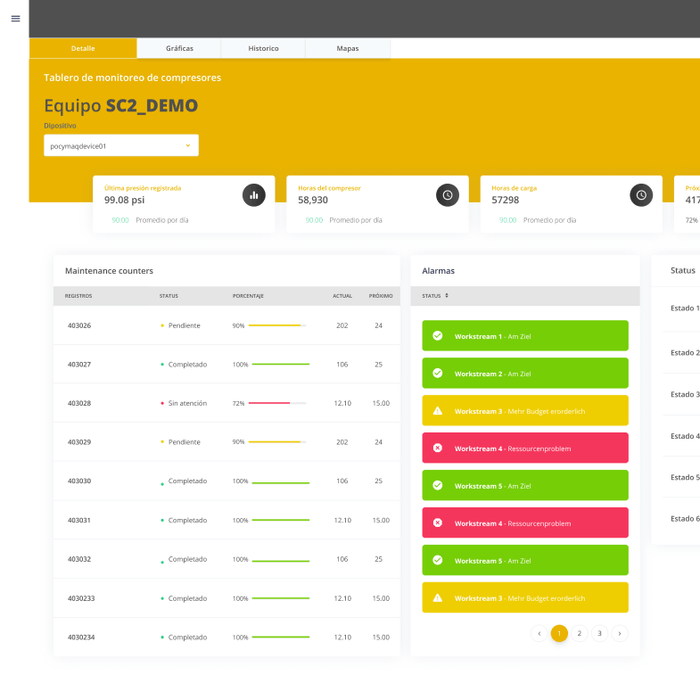The image size is (700, 699).
Task: Select alarms page 3
Action: tap(600, 633)
